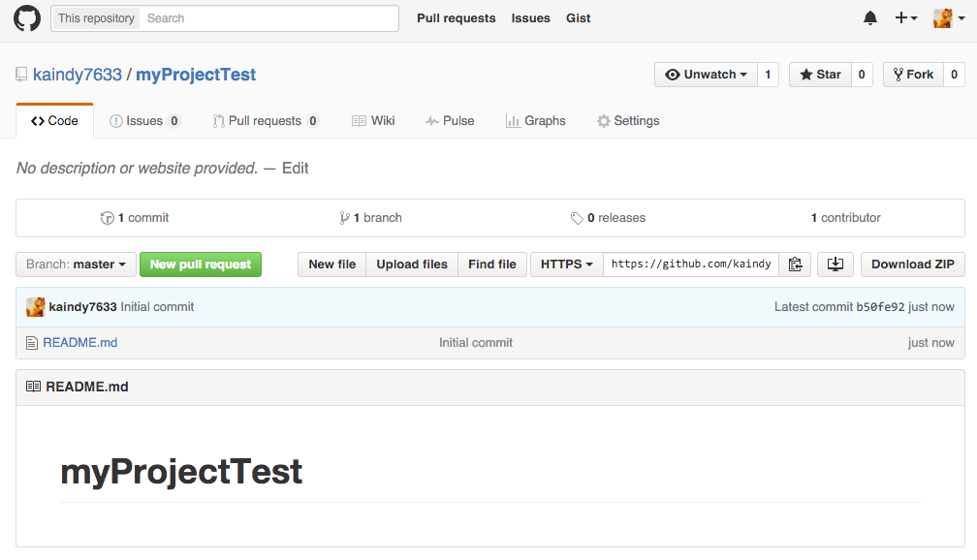Image resolution: width=977 pixels, height=560 pixels.
Task: Copy clone URL to clipboard
Action: (795, 264)
